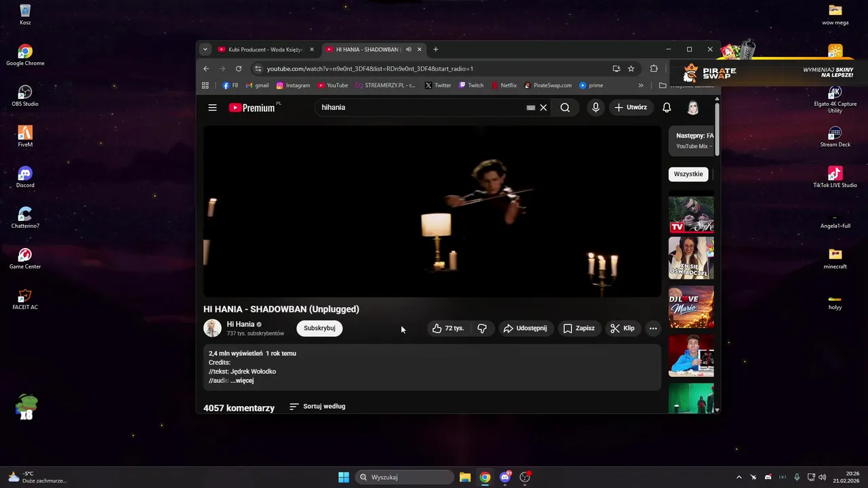Screen dimensions: 868x488
Task: Go back in Chrome
Action: pyautogui.click(x=206, y=68)
